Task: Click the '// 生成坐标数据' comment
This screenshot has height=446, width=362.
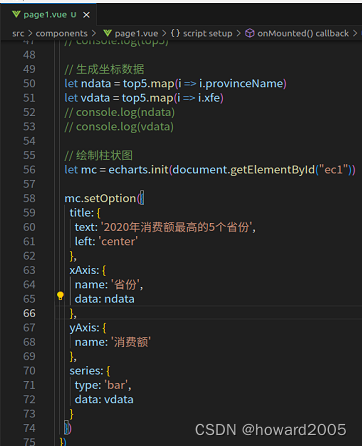Action: pyautogui.click(x=104, y=69)
